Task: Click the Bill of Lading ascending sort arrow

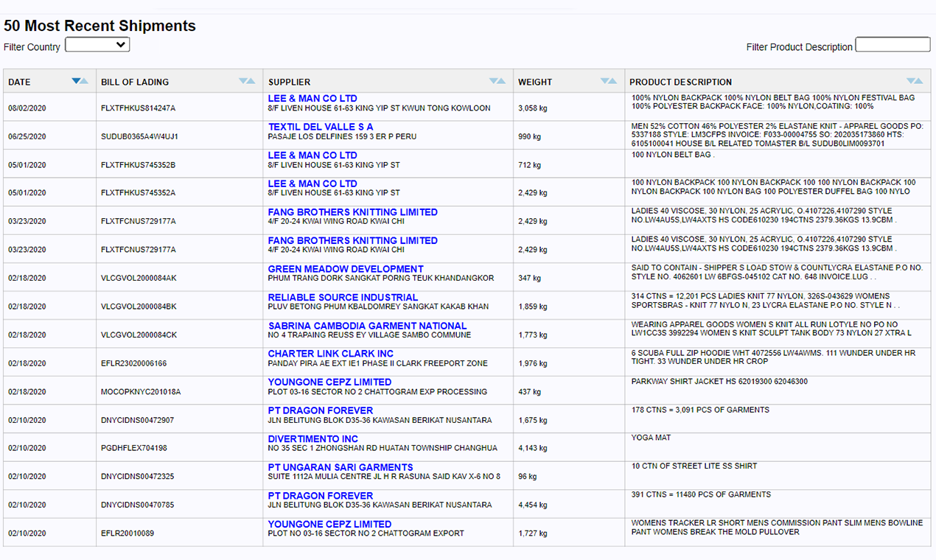Action: click(251, 81)
